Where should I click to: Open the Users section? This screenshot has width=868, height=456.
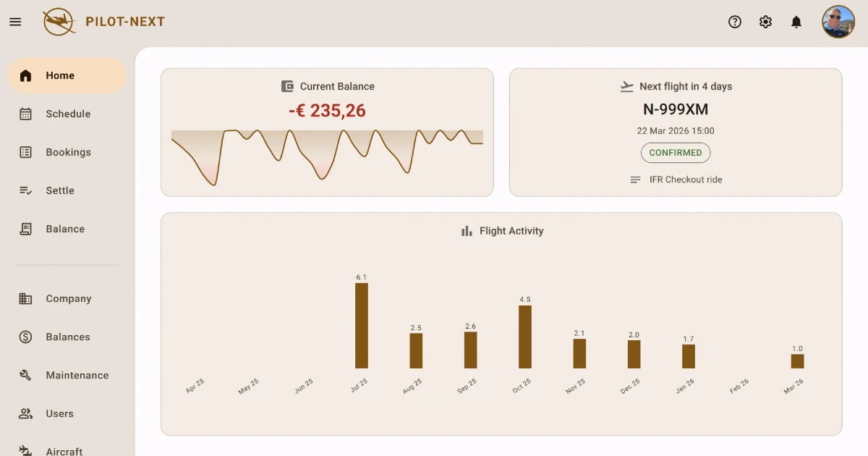tap(59, 413)
